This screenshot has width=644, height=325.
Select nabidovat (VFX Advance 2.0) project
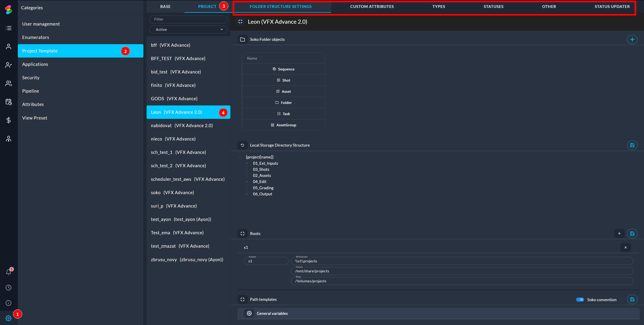coord(182,125)
